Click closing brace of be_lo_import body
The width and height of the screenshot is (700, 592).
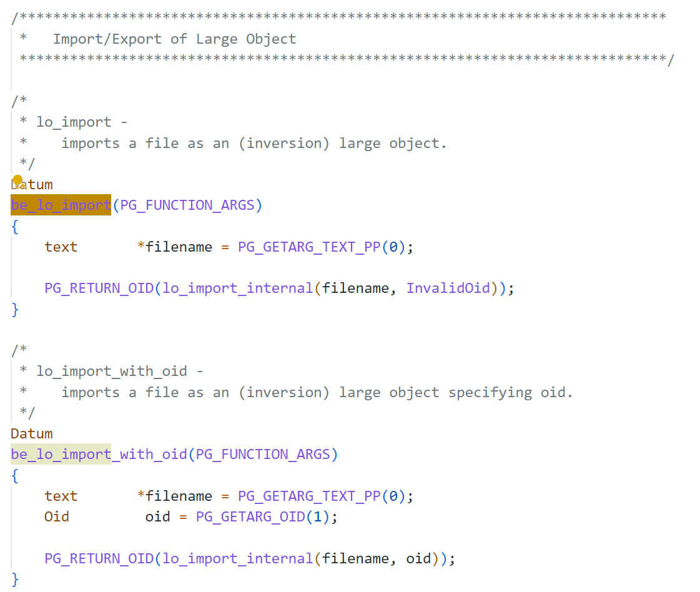point(15,309)
